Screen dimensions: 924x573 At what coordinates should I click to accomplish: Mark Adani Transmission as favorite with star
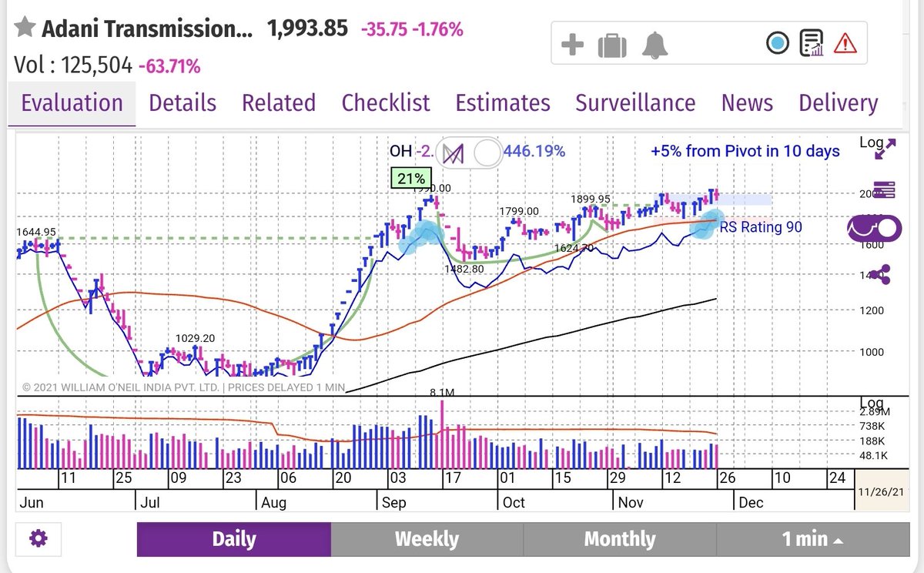(25, 28)
